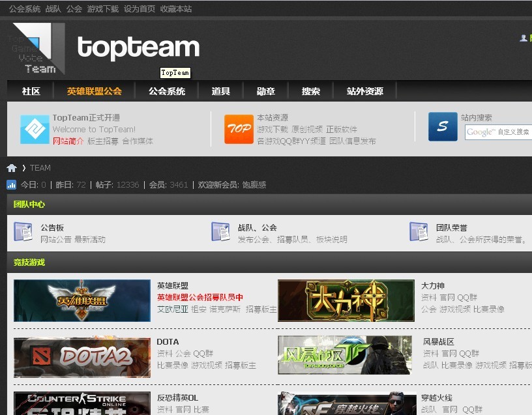Open the 团队荣誉 forum title
532x415 pixels.
point(452,227)
